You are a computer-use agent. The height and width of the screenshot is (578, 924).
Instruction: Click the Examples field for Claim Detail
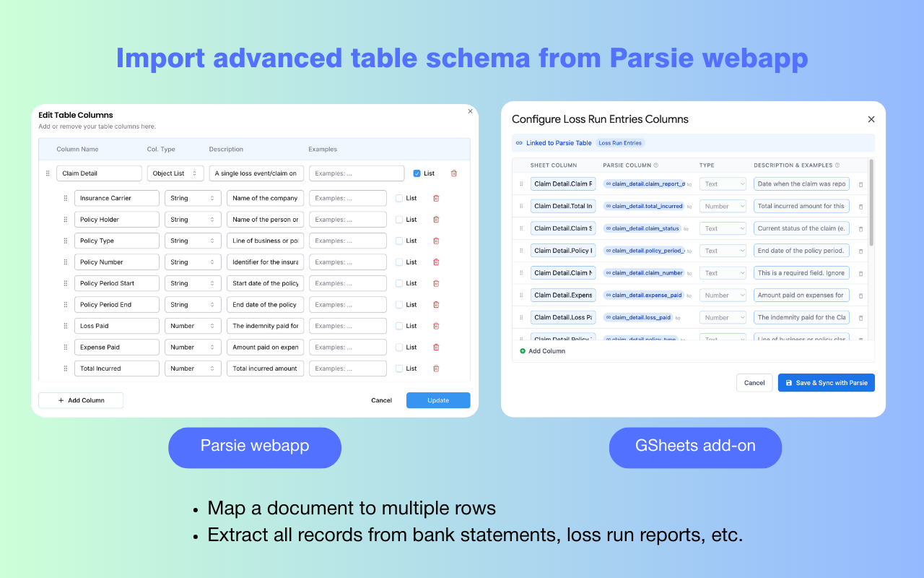click(357, 173)
